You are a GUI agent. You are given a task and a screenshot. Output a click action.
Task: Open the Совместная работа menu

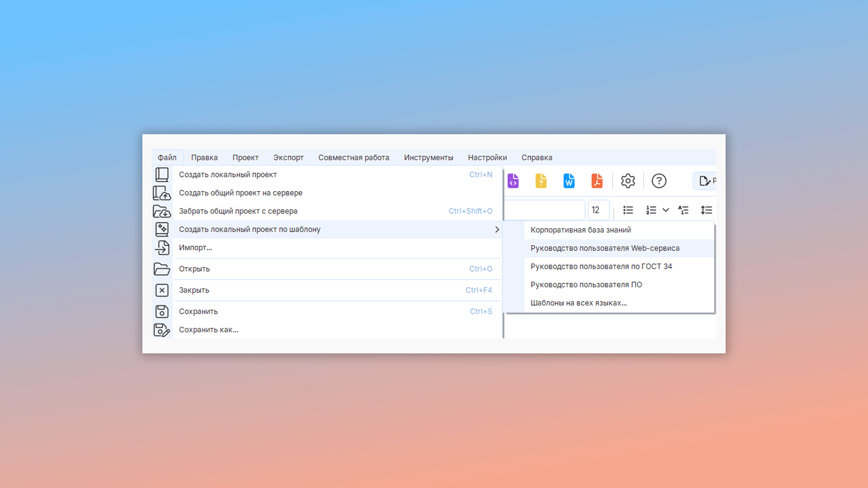[x=354, y=158]
